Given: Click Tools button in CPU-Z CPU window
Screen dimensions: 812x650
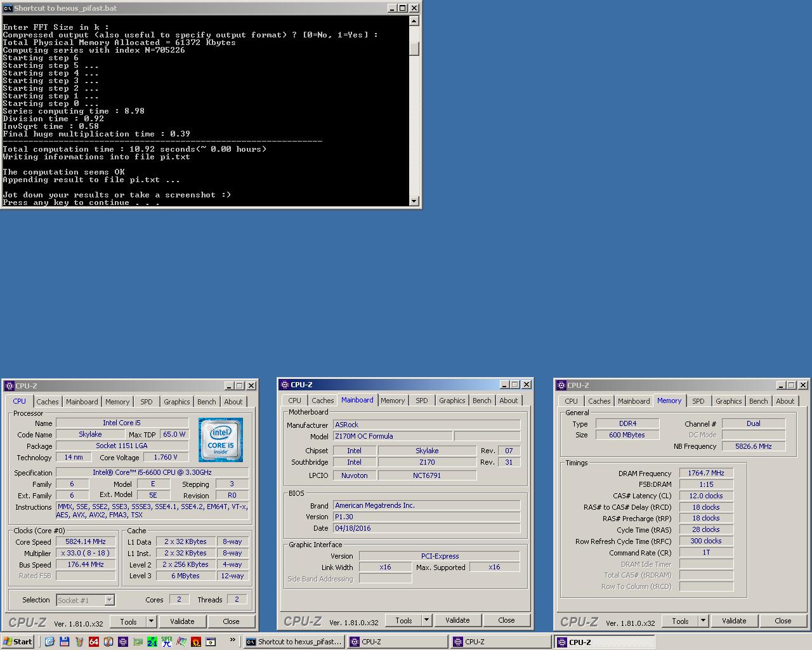Looking at the screenshot, I should [129, 621].
